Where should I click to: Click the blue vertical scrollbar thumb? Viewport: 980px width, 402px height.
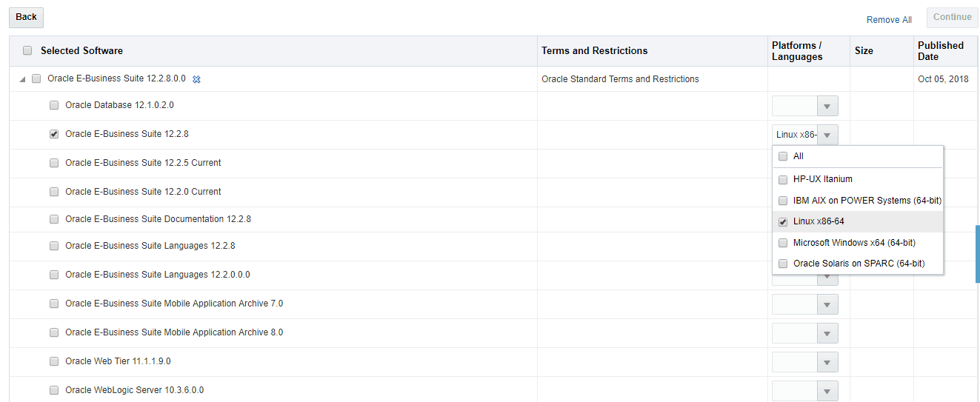click(x=977, y=254)
